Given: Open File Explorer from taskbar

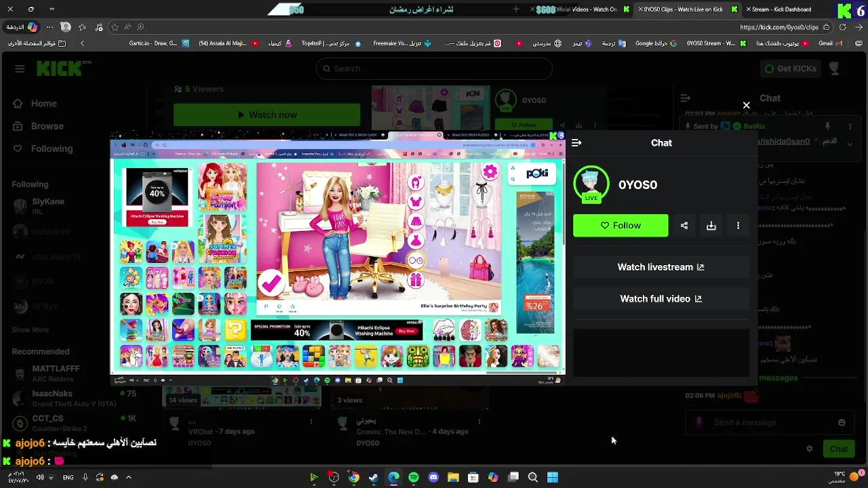Looking at the screenshot, I should click(x=453, y=477).
